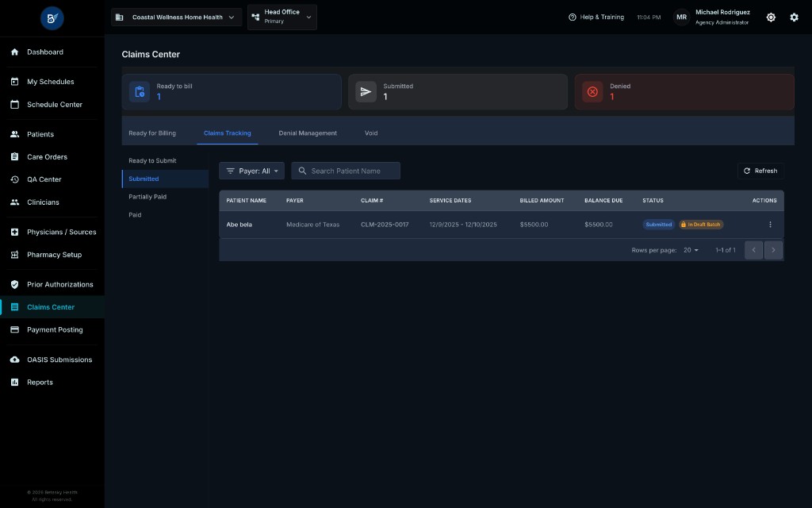Click the 1-1 of 1 pagination text

(725, 250)
